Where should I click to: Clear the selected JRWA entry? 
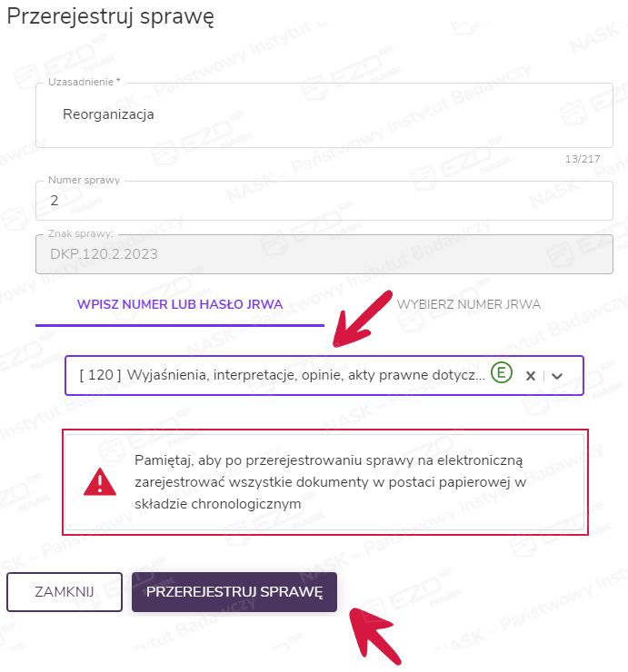[x=531, y=376]
